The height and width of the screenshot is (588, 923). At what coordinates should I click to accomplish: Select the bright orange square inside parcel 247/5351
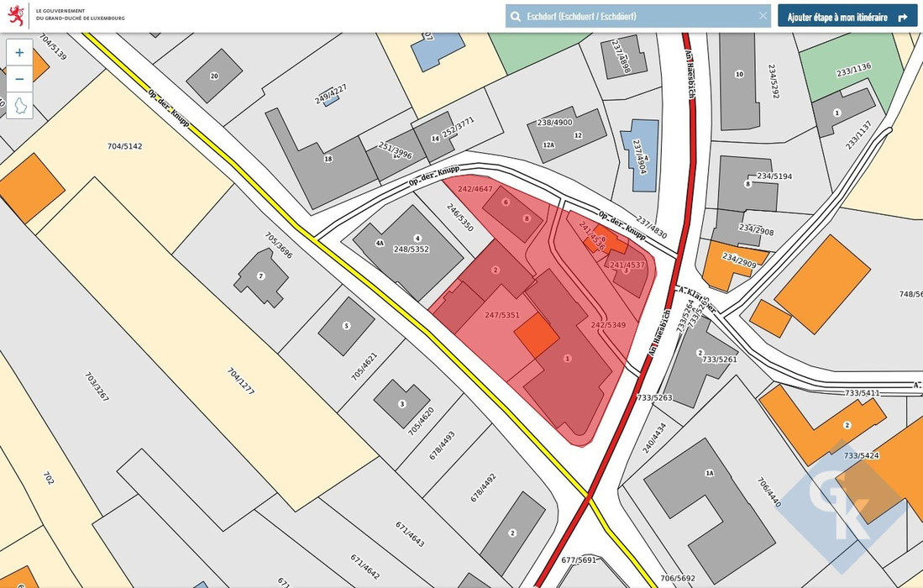(536, 338)
